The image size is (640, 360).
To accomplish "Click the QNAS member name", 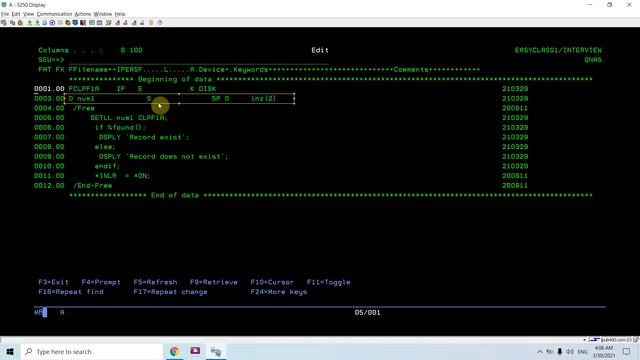I will [x=593, y=60].
